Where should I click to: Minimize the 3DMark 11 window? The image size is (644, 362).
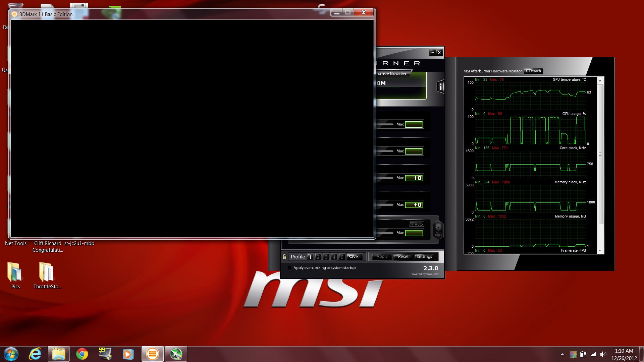337,13
